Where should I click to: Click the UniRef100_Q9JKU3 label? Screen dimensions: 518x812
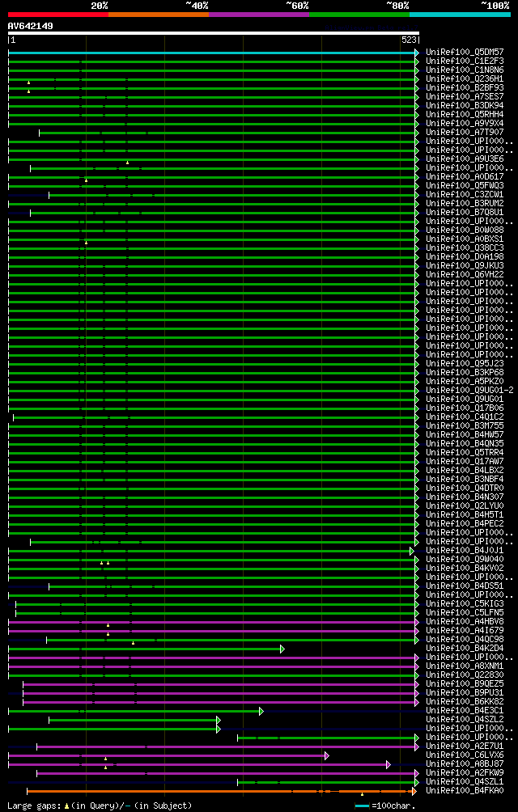click(x=465, y=265)
